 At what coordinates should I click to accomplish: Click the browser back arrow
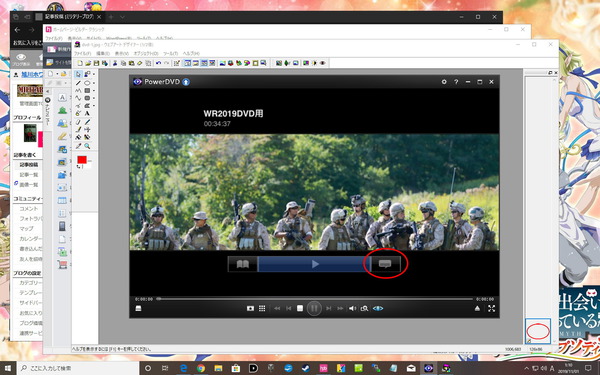point(17,30)
